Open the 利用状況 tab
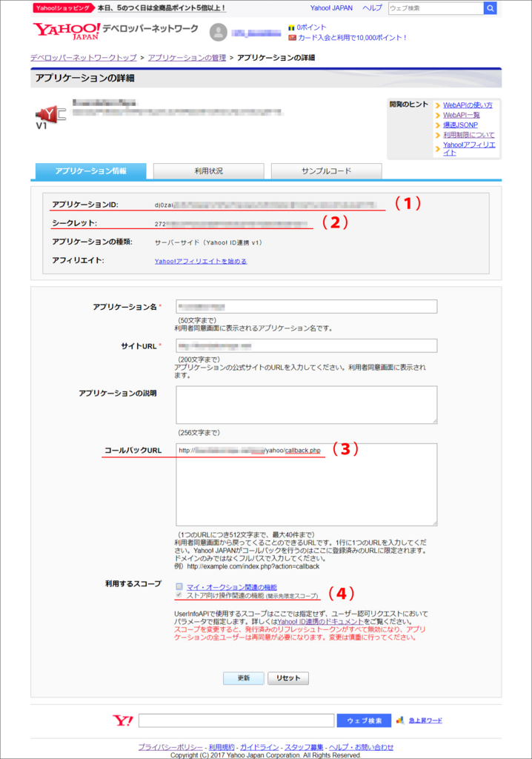The height and width of the screenshot is (759, 532). tap(209, 171)
